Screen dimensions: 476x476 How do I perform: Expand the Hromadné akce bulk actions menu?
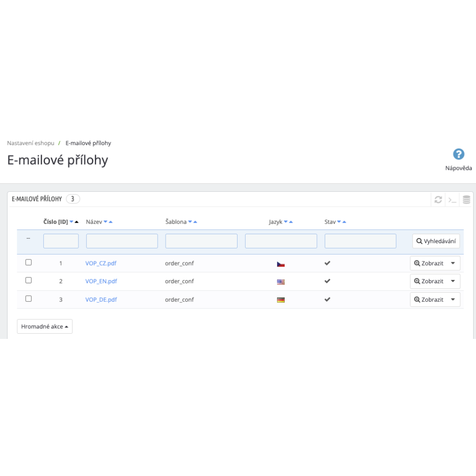(x=45, y=327)
